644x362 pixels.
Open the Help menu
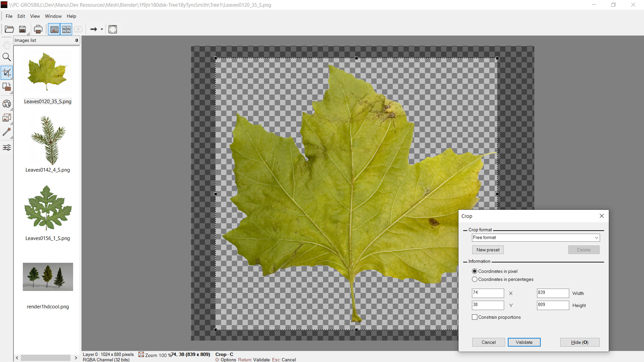coord(71,16)
